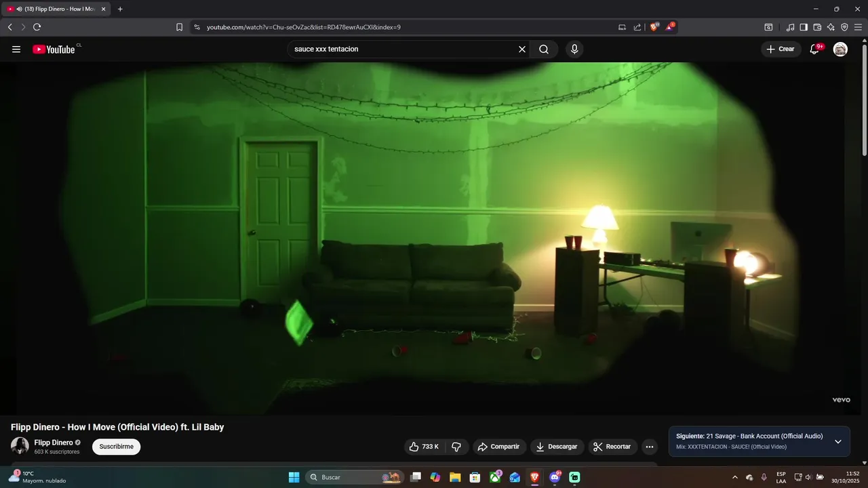Bookmark this page
Screen dimensions: 868x488
(x=179, y=27)
